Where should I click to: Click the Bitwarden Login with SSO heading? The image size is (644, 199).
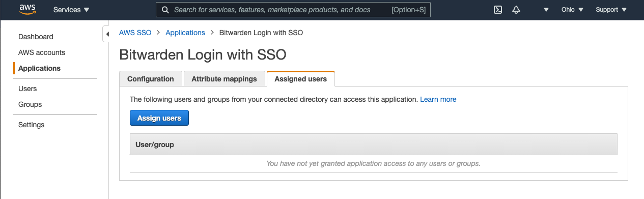203,54
